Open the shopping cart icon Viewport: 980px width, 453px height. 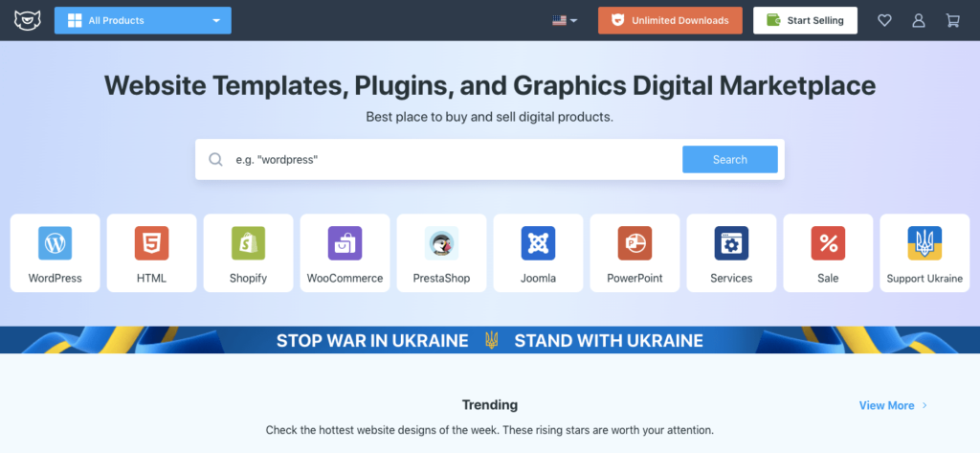[x=952, y=20]
